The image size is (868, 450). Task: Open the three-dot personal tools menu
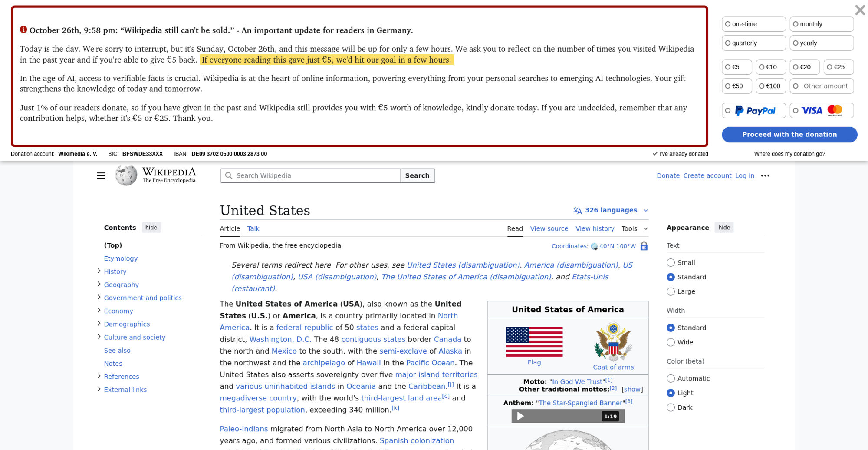pyautogui.click(x=765, y=175)
